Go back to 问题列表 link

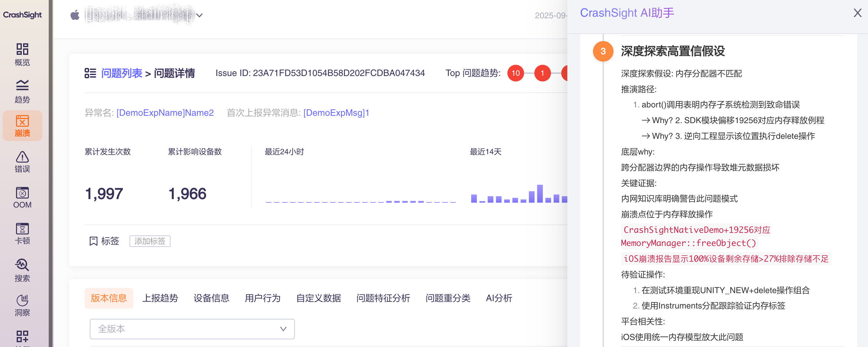tap(121, 73)
